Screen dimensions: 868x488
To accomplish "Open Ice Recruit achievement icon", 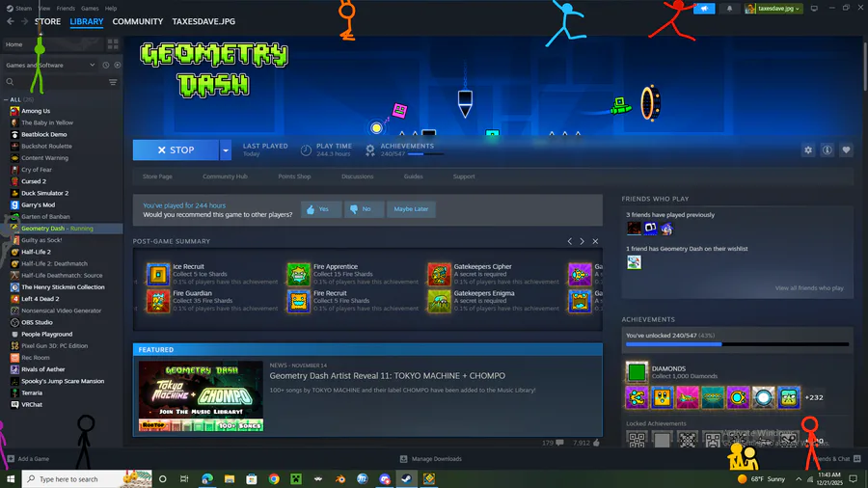I will tap(158, 275).
